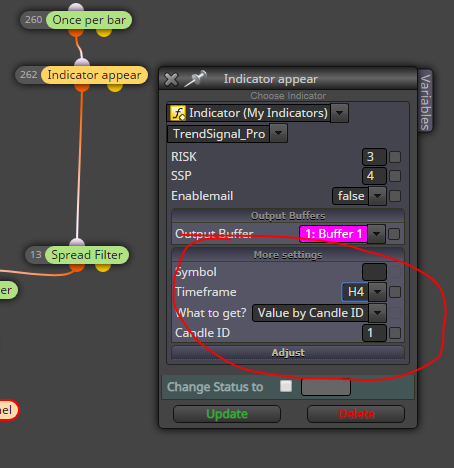Tick the checkbox next to RISK
The height and width of the screenshot is (468, 454).
(x=395, y=157)
